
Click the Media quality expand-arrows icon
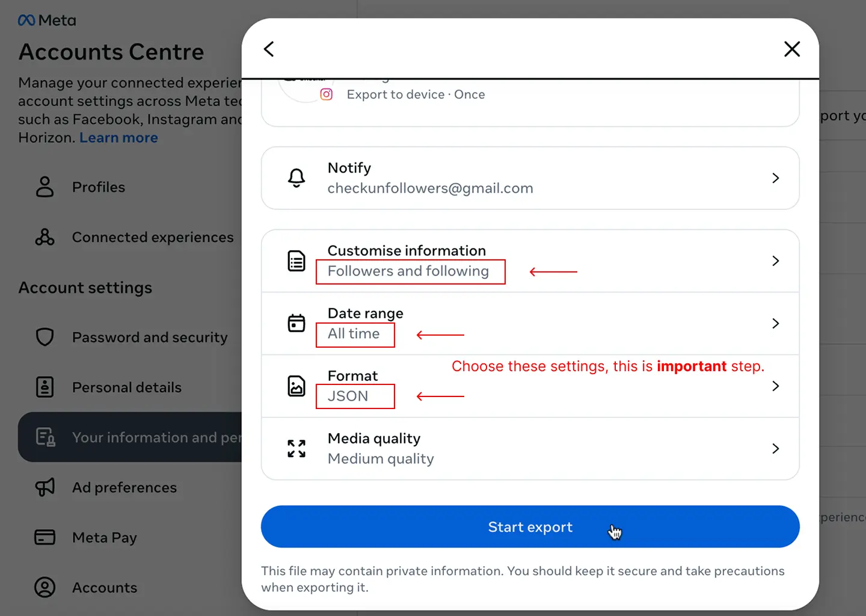tap(296, 449)
